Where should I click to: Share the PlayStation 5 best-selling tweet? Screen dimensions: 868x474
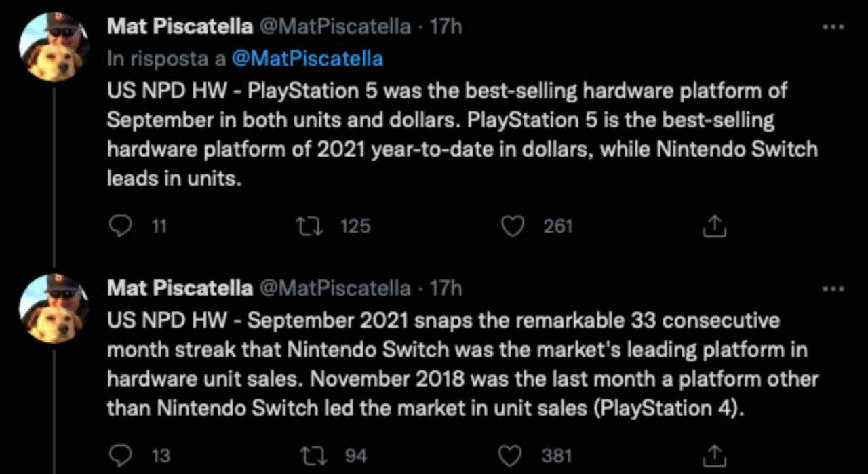714,226
